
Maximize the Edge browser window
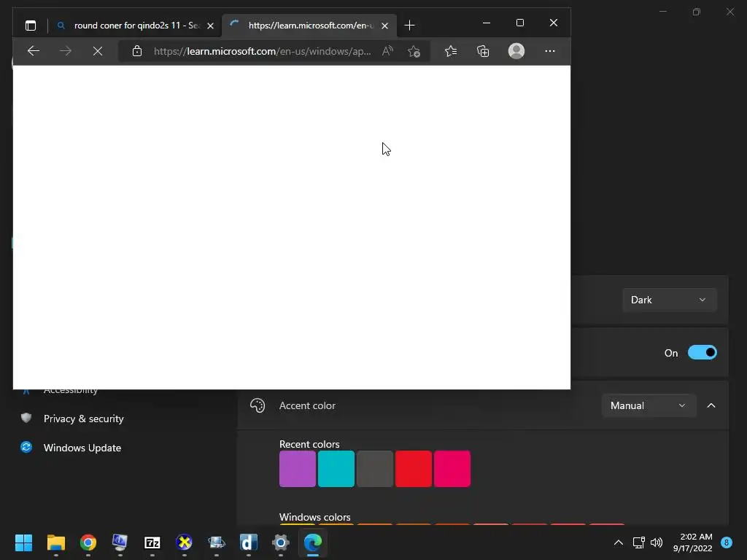coord(520,23)
